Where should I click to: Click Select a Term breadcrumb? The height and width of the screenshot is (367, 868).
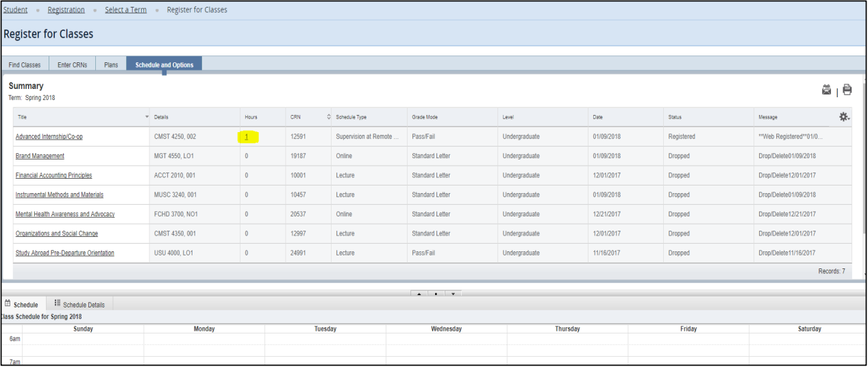coord(125,10)
